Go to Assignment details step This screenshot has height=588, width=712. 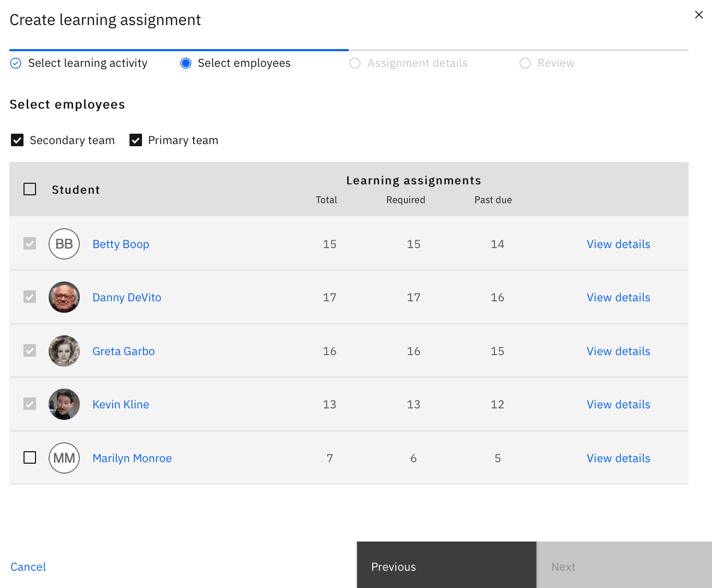(409, 63)
